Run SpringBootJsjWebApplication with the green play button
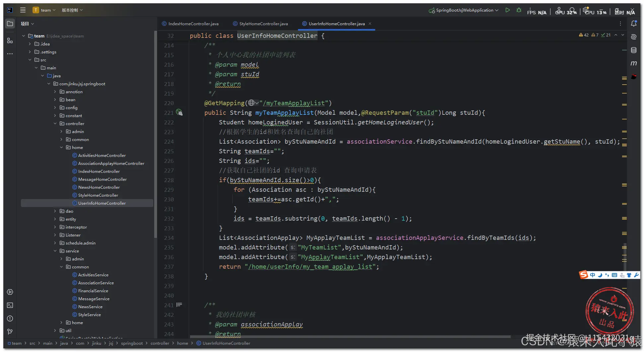The image size is (644, 352). [x=508, y=10]
